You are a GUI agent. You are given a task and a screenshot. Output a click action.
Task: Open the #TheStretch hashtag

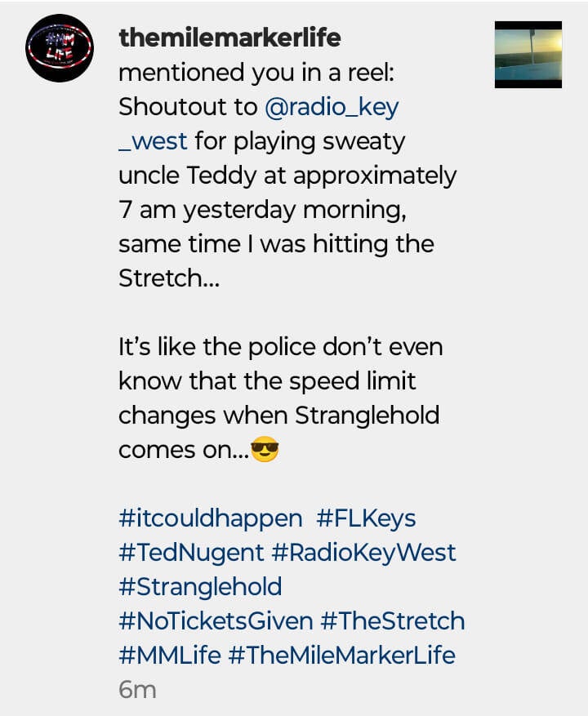coord(393,620)
